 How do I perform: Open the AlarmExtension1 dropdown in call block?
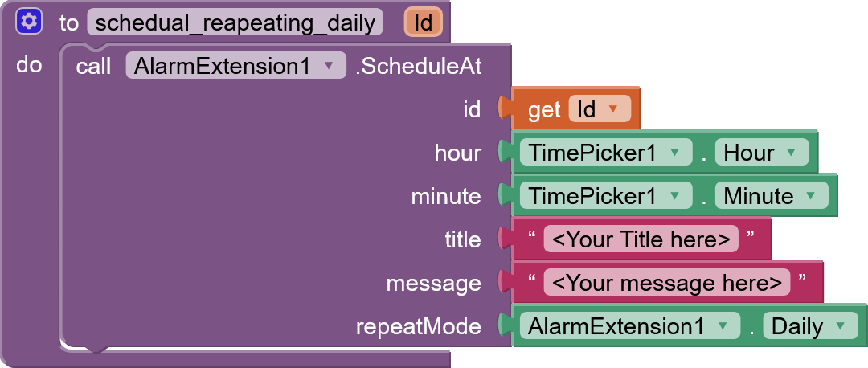click(235, 66)
